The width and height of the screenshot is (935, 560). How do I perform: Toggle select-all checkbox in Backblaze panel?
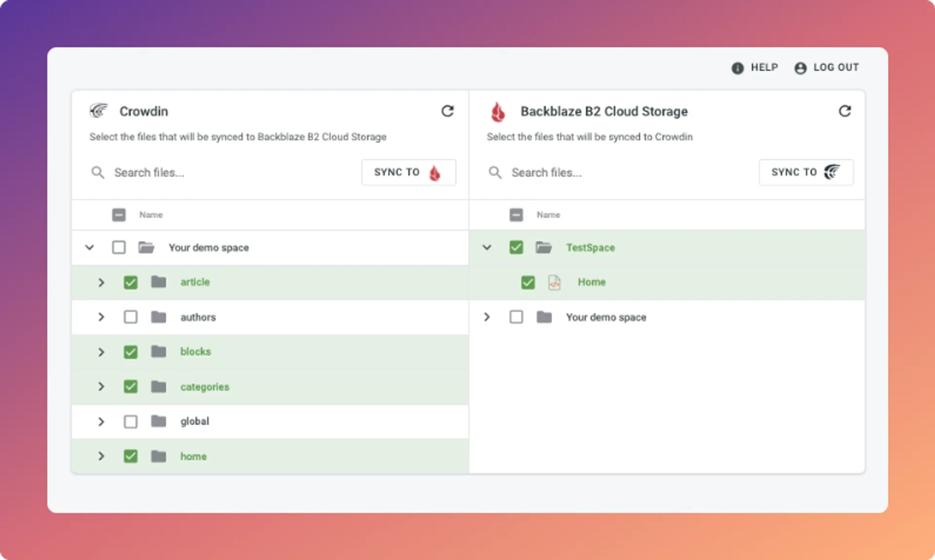click(x=516, y=215)
